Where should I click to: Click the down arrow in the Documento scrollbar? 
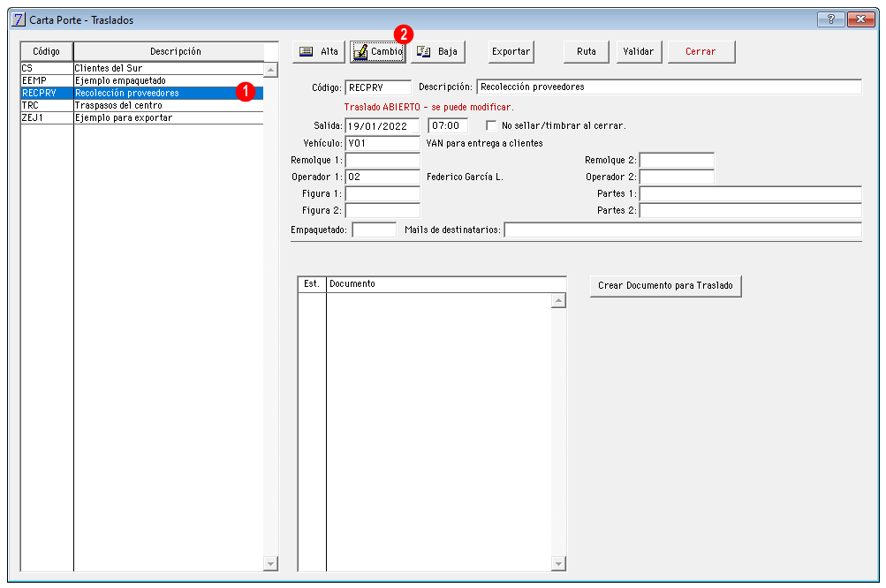click(x=558, y=563)
